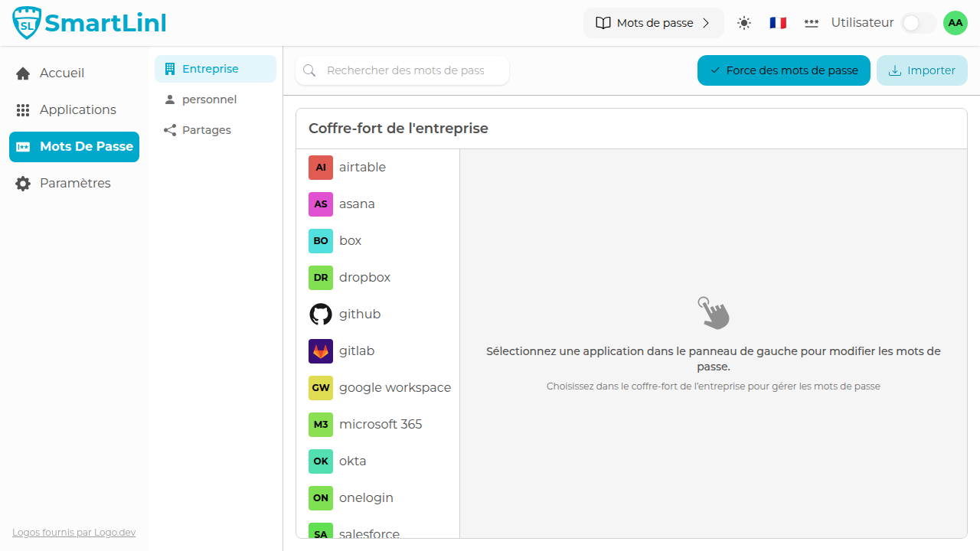Select the google workspace application

click(x=394, y=387)
